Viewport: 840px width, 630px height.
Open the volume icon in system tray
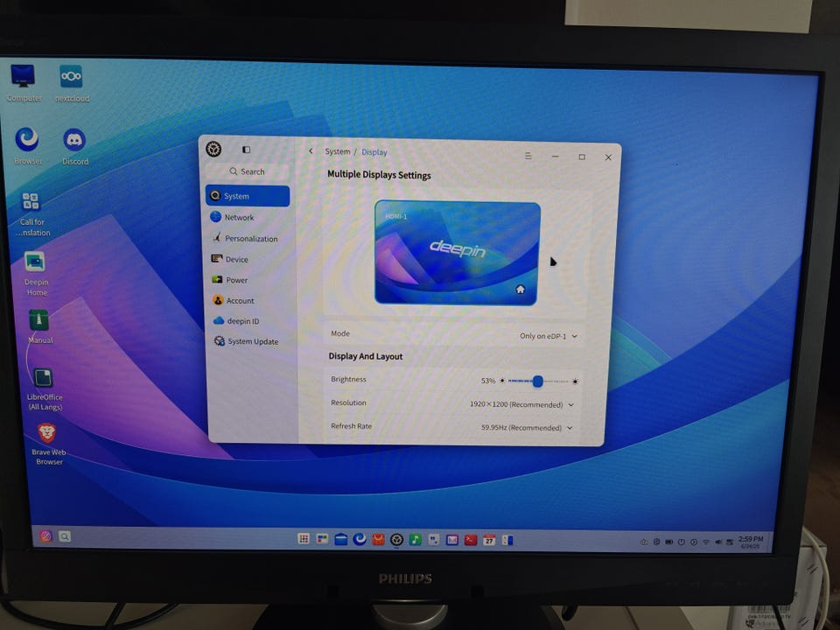click(x=717, y=542)
